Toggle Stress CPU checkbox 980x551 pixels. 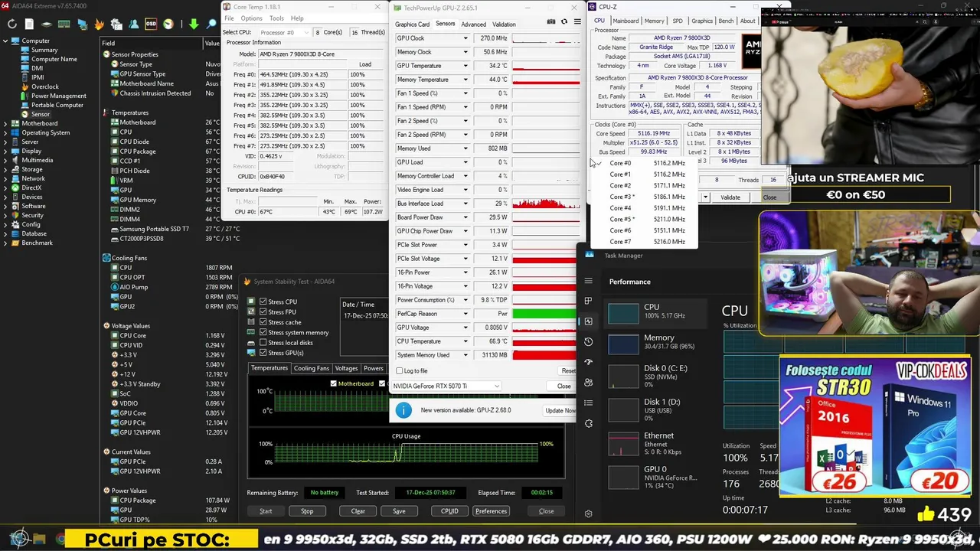pos(263,302)
